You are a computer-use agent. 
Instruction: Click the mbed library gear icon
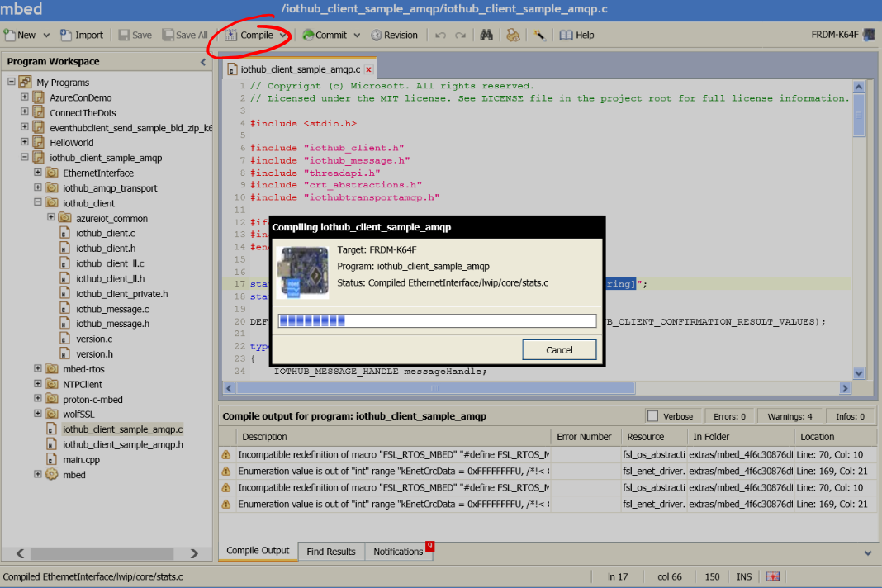(x=52, y=474)
